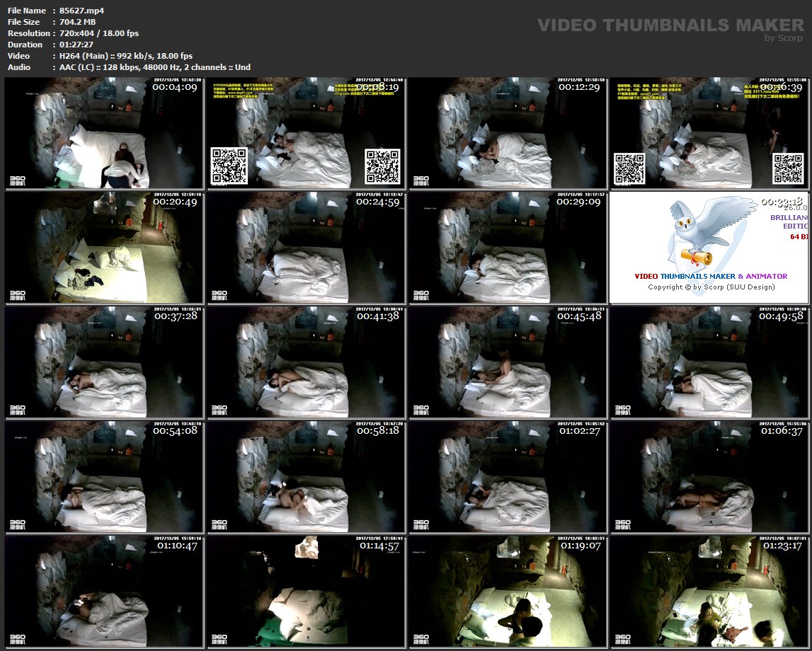Click the 360 camera logo in the 00:04:09 thumbnail
The image size is (812, 651).
pos(18,180)
